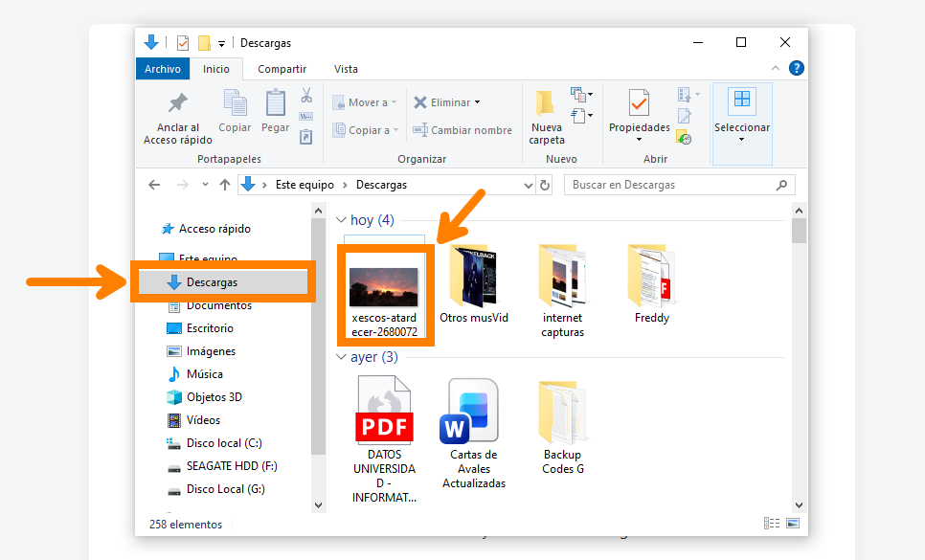Click the Eliminar (Delete) icon
This screenshot has width=925, height=560.
click(x=418, y=102)
